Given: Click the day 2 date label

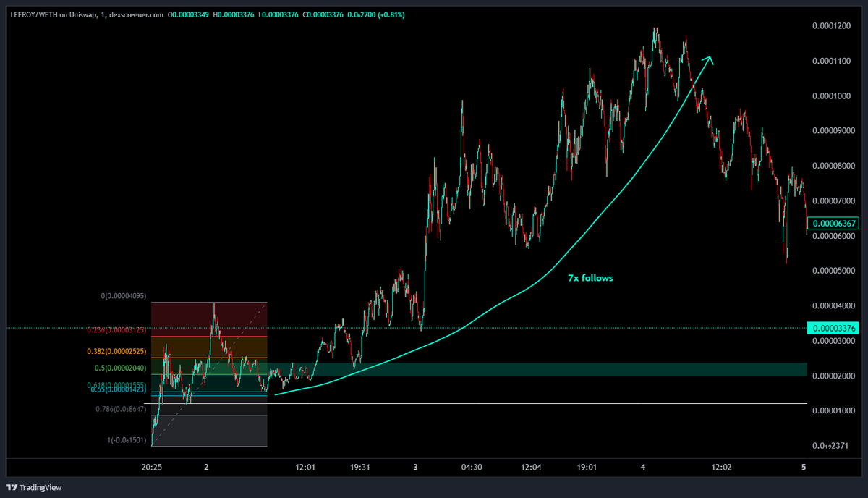Looking at the screenshot, I should click(207, 468).
